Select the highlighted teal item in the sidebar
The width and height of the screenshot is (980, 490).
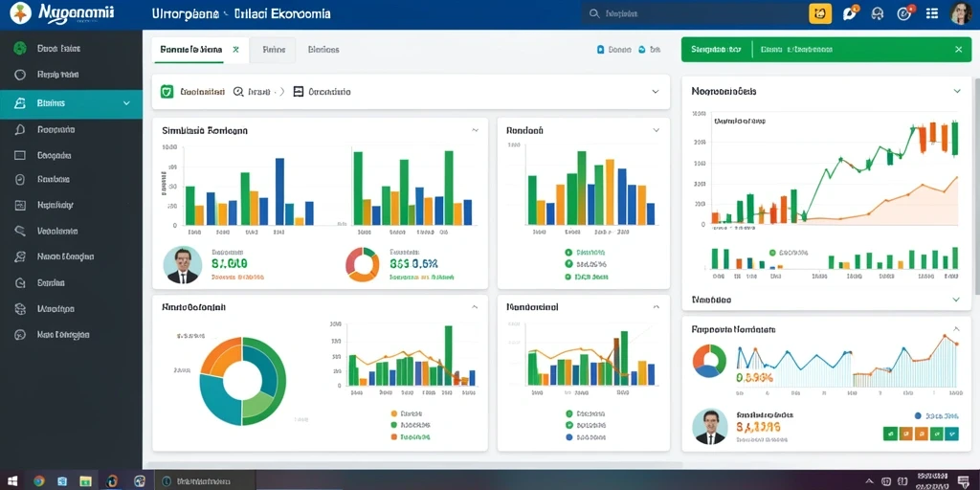pyautogui.click(x=71, y=103)
